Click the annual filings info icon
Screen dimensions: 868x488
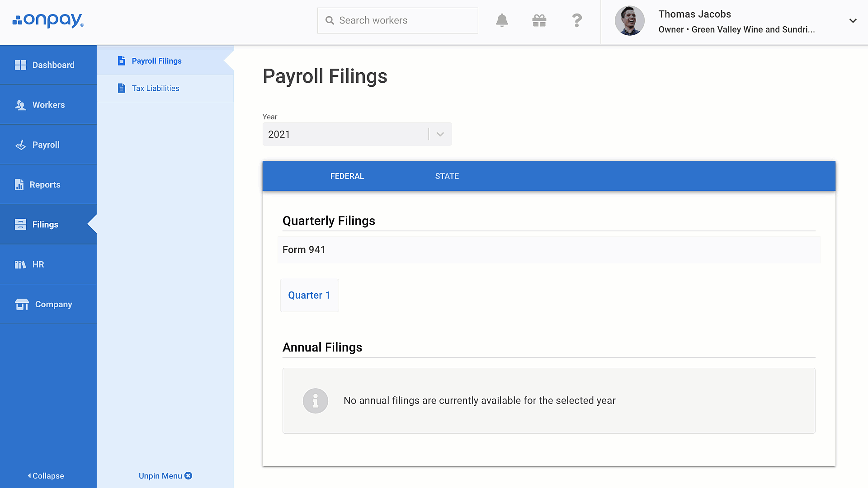[x=316, y=401]
